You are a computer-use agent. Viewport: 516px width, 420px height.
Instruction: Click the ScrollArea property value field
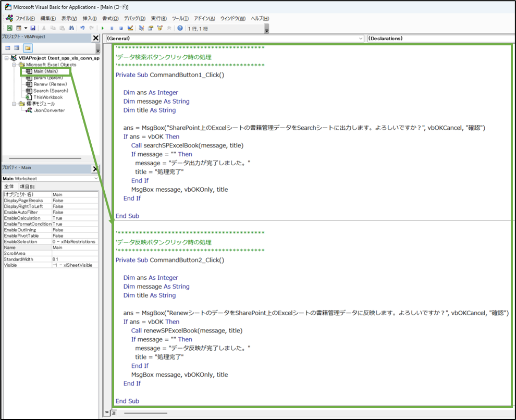pyautogui.click(x=75, y=253)
